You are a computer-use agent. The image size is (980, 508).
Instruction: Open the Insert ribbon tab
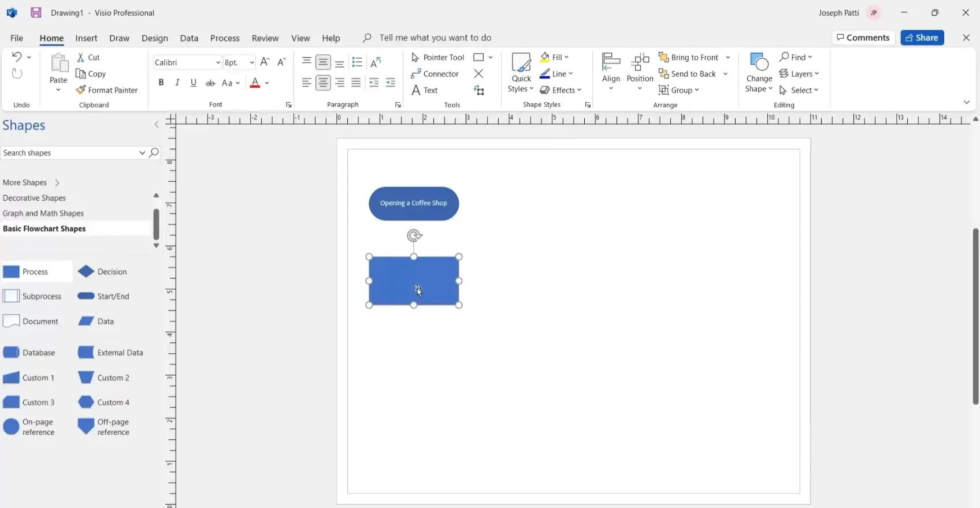86,38
